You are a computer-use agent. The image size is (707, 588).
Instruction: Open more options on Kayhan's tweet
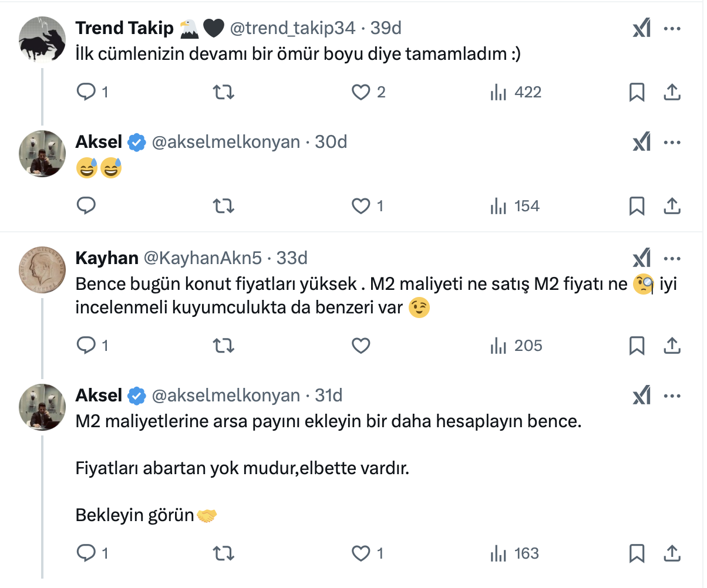(672, 258)
